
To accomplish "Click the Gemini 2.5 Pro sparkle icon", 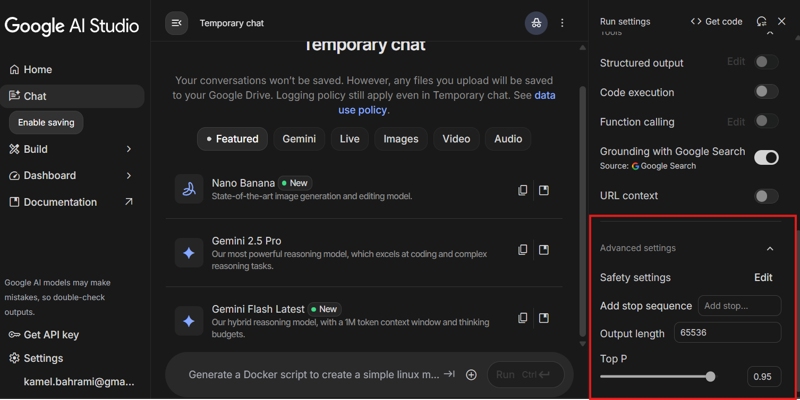I will click(x=189, y=253).
